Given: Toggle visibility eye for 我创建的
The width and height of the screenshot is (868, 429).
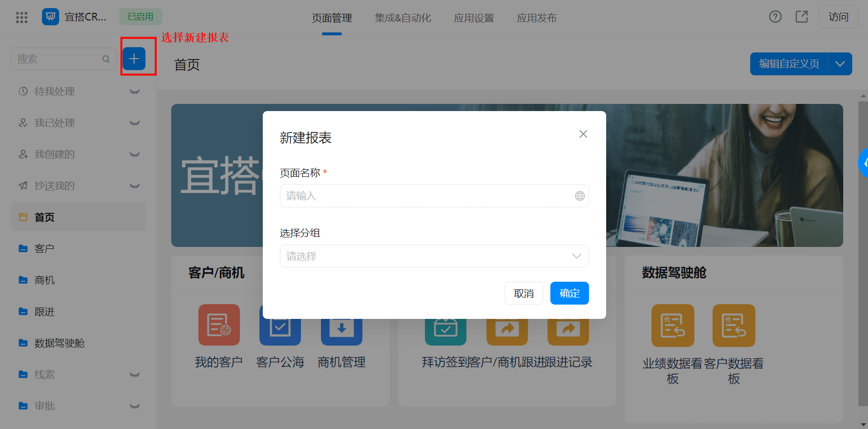Looking at the screenshot, I should pos(134,154).
